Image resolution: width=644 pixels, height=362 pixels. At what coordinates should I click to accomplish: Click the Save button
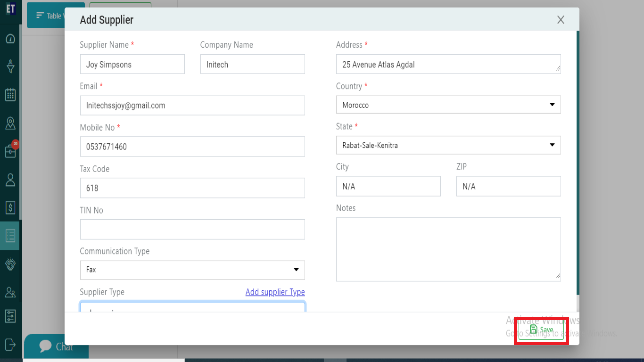coord(541,330)
